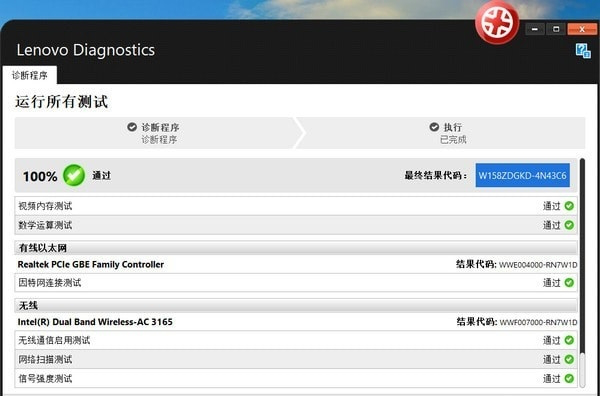Click Intel(R) Dual Band Wireless-AC 3165
This screenshot has height=411, width=600.
(95, 322)
